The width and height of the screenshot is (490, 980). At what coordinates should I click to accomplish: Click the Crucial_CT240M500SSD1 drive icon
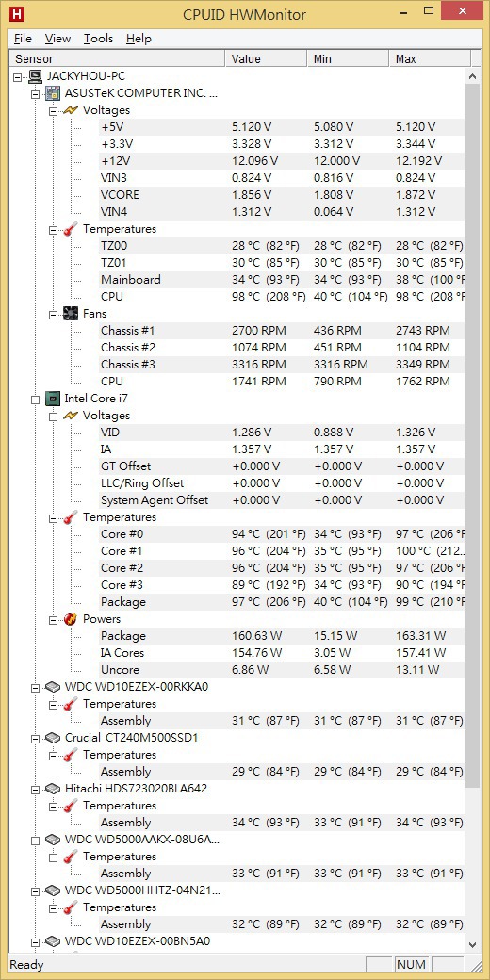click(54, 738)
